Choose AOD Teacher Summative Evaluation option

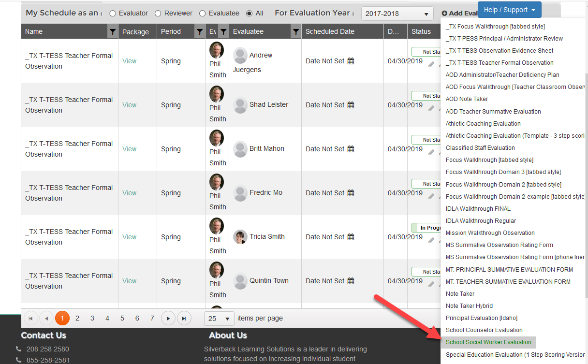[493, 112]
